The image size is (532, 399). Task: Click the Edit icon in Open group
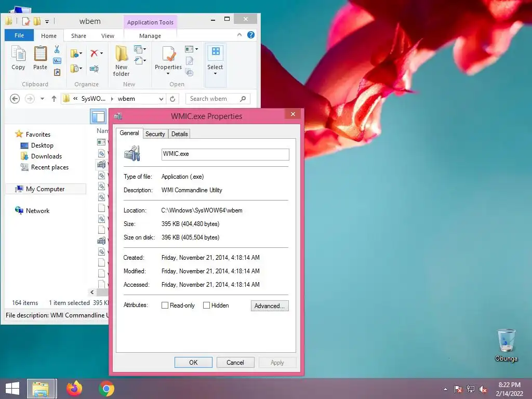(x=190, y=61)
